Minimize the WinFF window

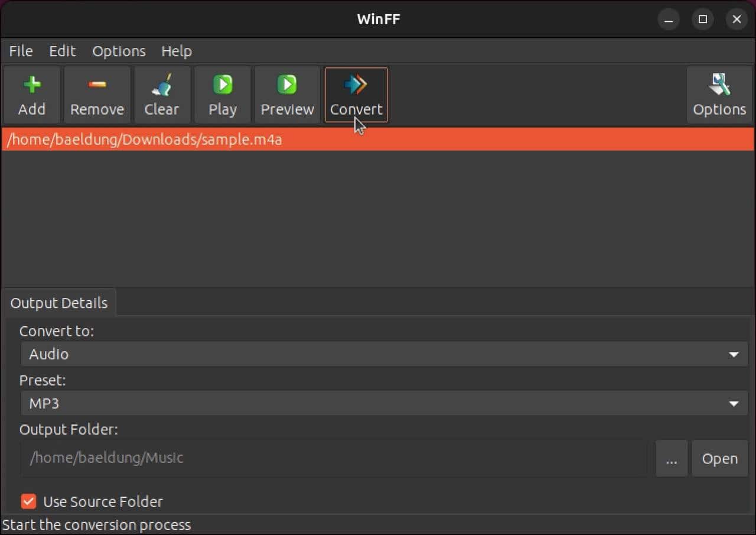pos(669,20)
